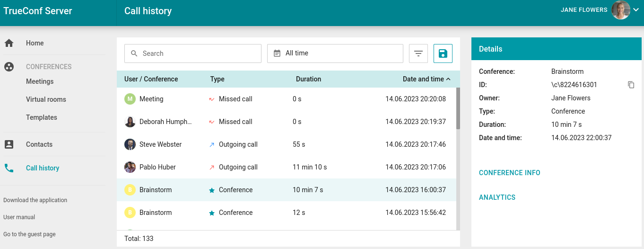The width and height of the screenshot is (644, 249).
Task: Click the ID value \c\8224616301
Action: point(574,85)
